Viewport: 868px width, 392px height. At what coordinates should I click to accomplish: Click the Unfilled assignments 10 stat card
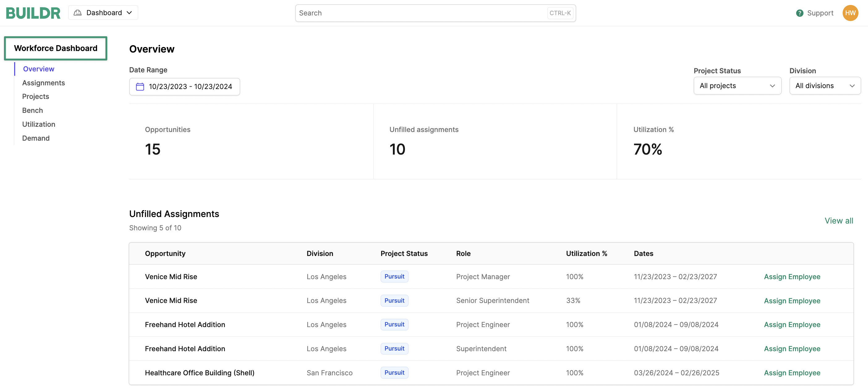[x=495, y=142]
